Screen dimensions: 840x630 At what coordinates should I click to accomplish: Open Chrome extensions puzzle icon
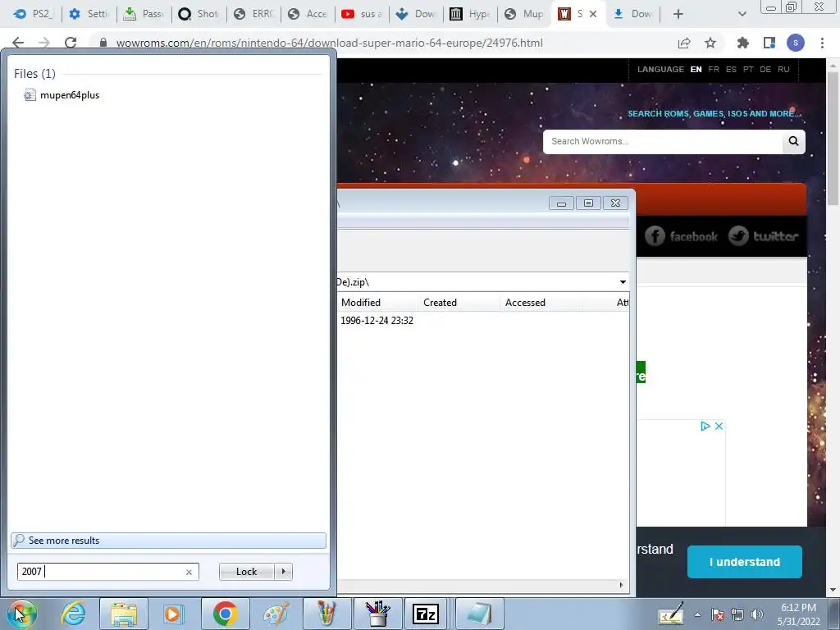pos(742,43)
